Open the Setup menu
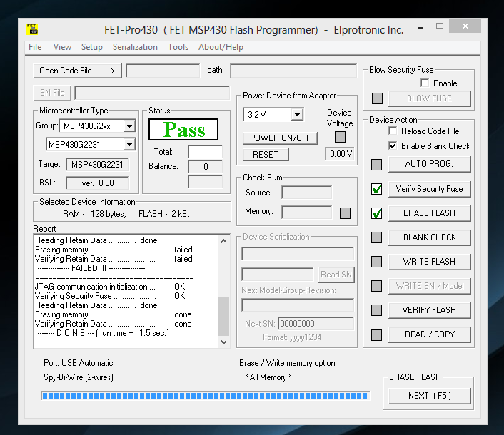Screen dimensions: 504x435 (92, 47)
